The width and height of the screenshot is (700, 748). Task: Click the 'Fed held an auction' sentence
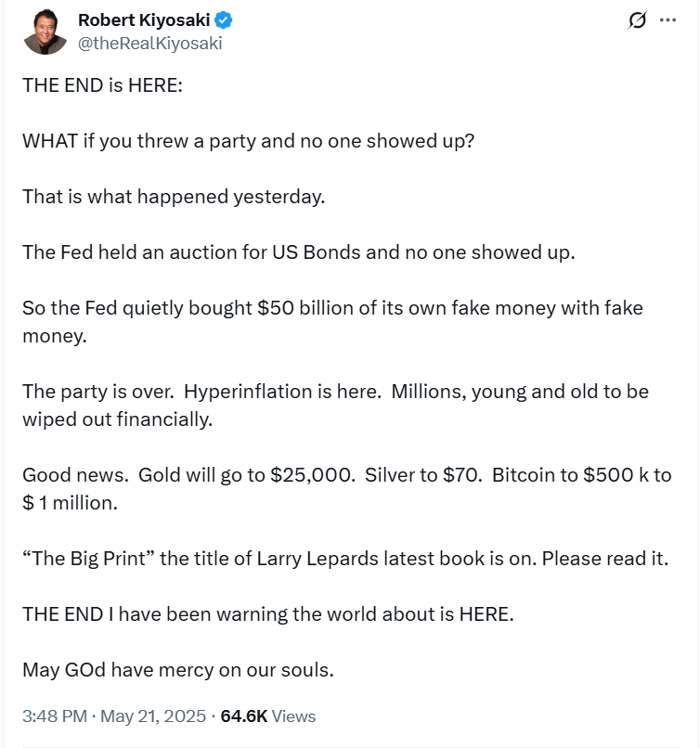click(299, 252)
